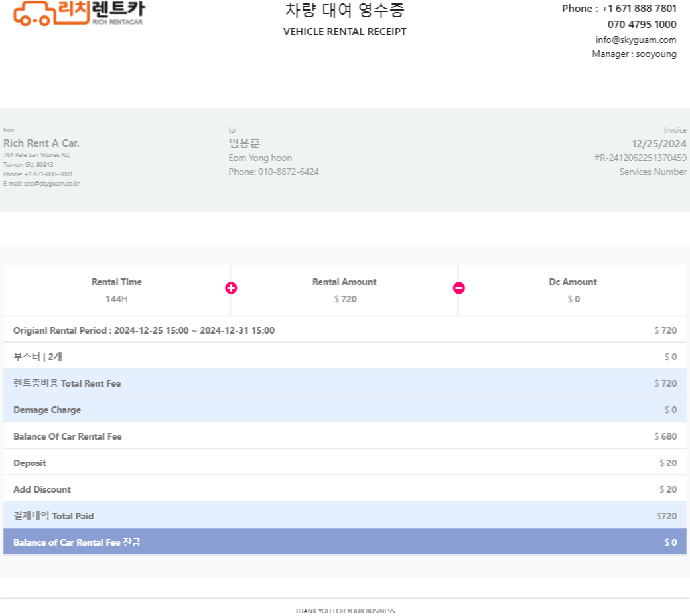Click the Rich Rentacar logo
This screenshot has width=690, height=616.
tap(78, 13)
